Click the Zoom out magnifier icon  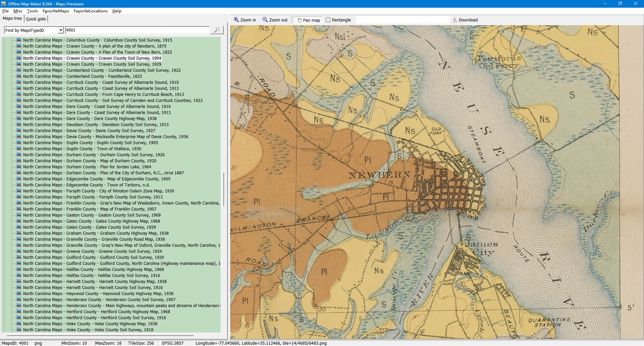[265, 20]
